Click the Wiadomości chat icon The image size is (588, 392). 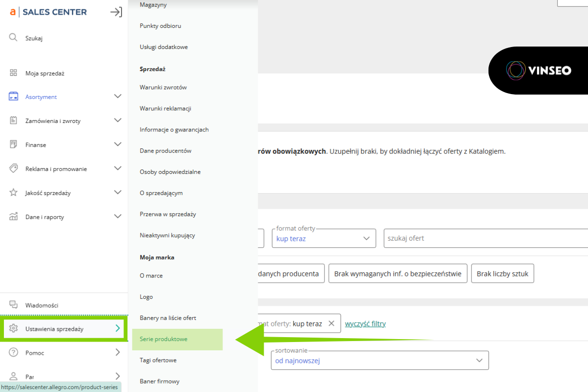[x=13, y=305]
